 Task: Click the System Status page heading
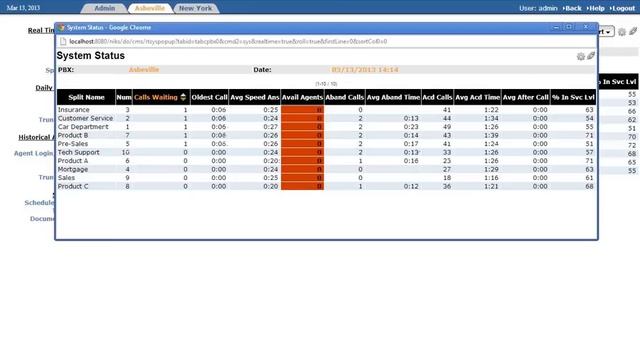(x=91, y=56)
